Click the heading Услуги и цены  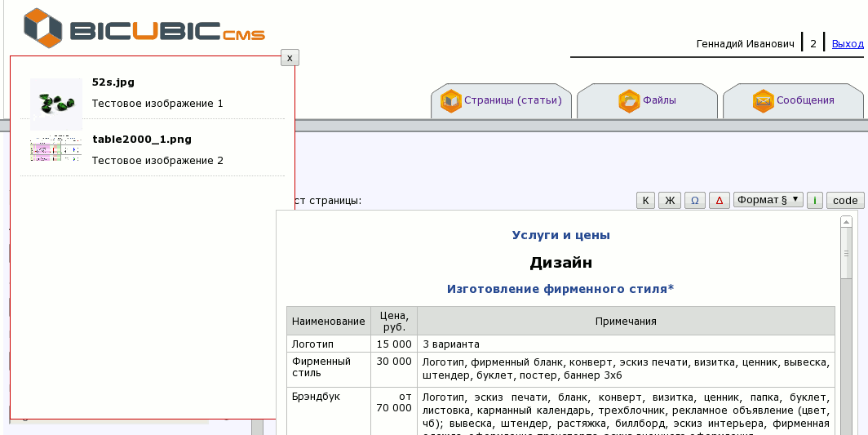coord(560,235)
